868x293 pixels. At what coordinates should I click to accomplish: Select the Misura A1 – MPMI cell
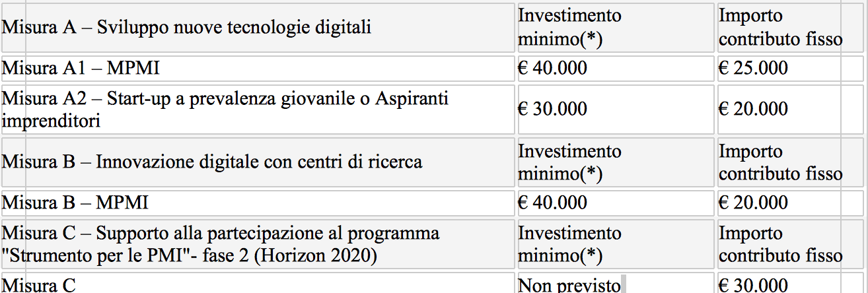258,68
